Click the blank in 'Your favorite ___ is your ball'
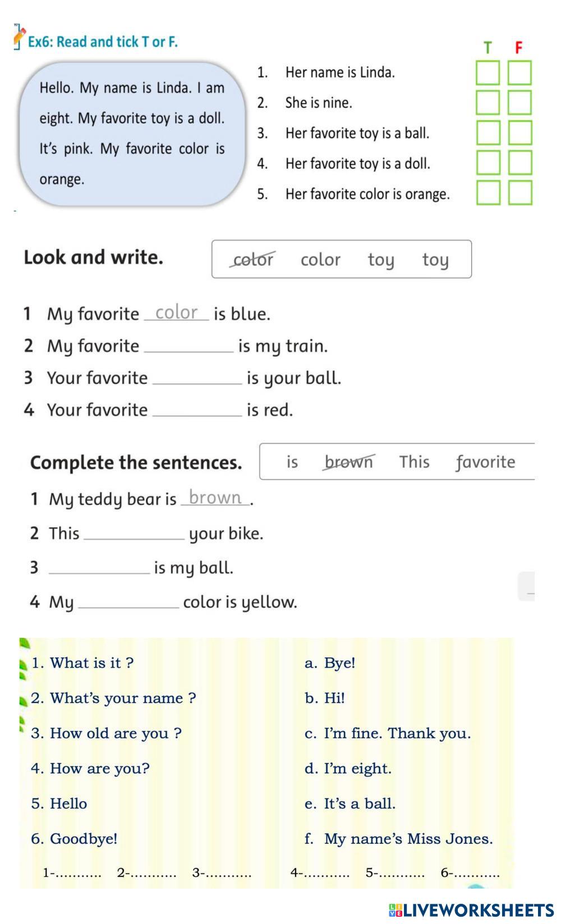561x924 pixels. pos(197,379)
